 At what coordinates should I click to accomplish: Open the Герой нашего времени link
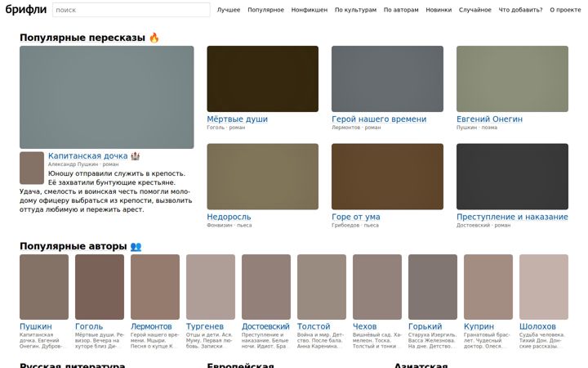379,119
